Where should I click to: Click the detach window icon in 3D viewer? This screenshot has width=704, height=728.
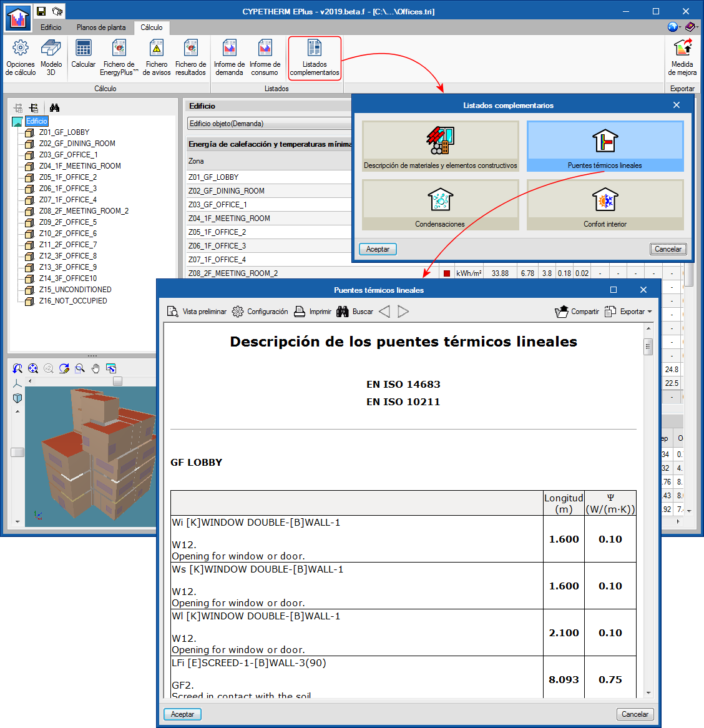point(111,368)
